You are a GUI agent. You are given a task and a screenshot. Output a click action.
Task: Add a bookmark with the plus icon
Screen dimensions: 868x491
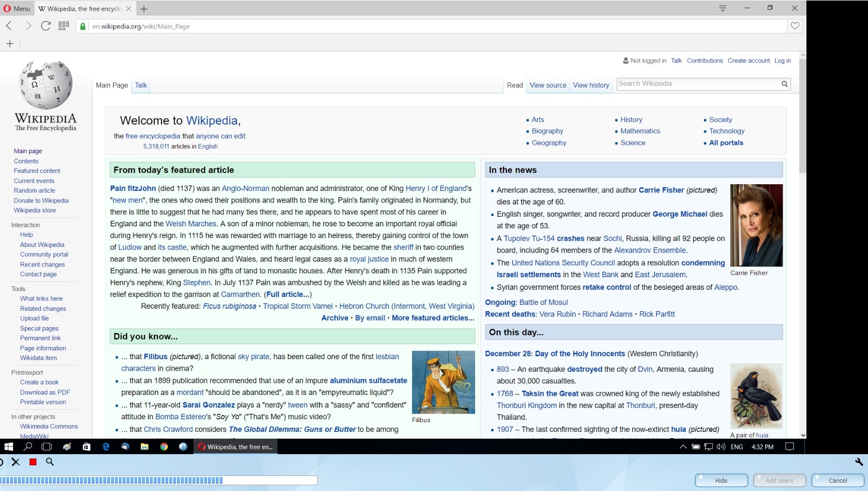10,44
